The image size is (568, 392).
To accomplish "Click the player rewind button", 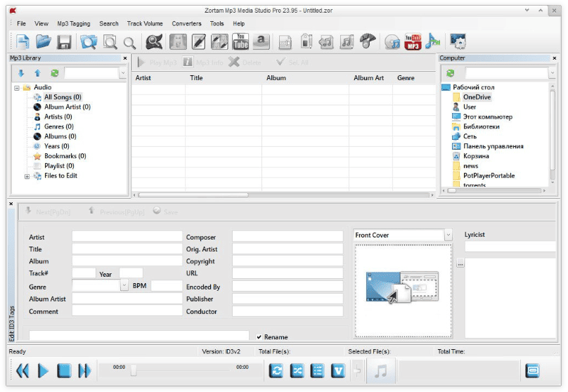I will (22, 371).
